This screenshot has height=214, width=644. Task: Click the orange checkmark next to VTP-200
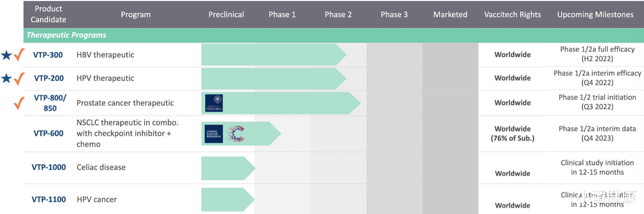(19, 78)
